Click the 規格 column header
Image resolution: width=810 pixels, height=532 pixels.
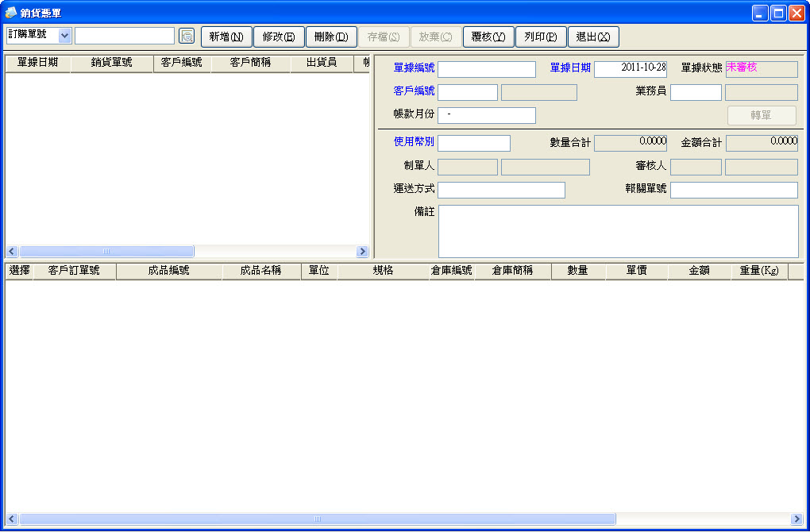click(x=384, y=271)
